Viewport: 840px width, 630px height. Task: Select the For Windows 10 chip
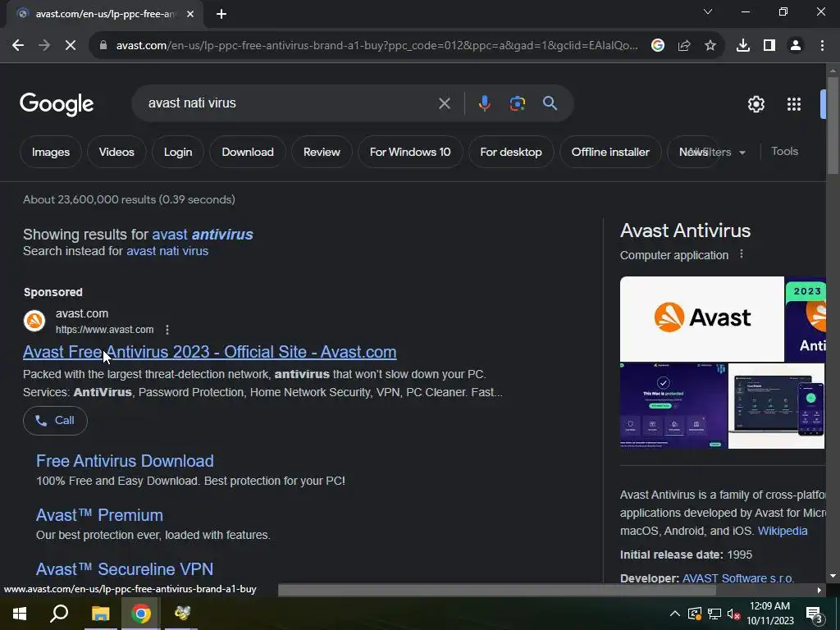pyautogui.click(x=410, y=152)
